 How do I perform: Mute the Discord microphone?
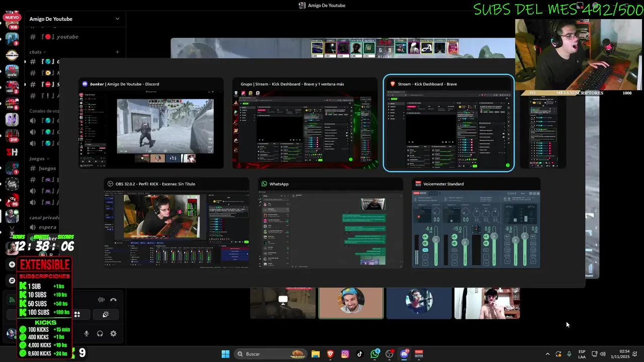[x=87, y=333]
